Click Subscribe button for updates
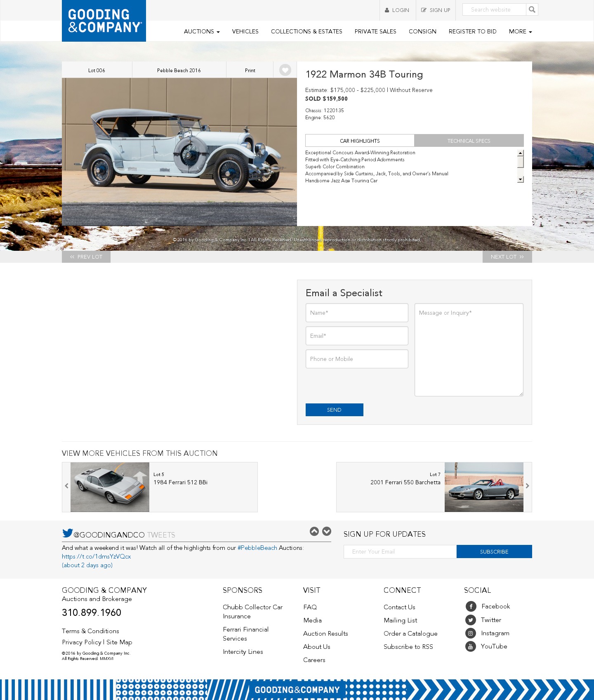 [x=494, y=552]
